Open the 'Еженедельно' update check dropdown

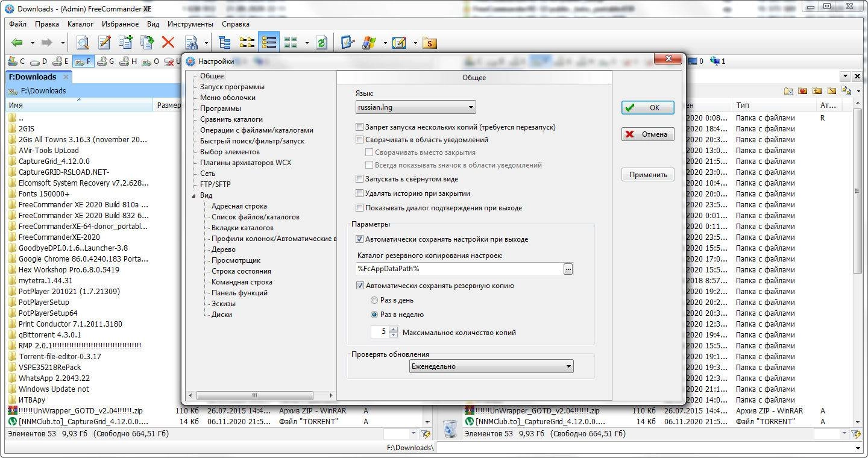(x=491, y=366)
